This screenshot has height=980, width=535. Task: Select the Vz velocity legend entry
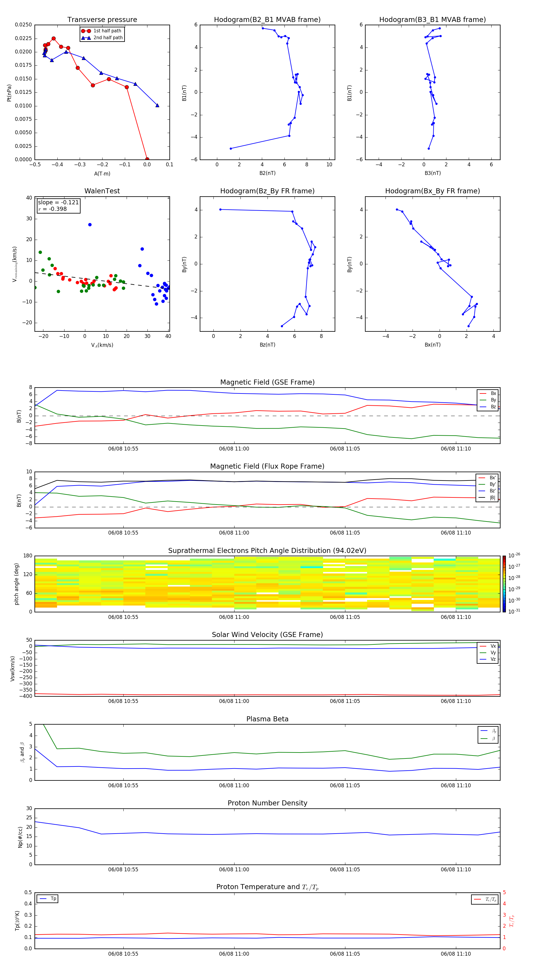click(x=488, y=659)
